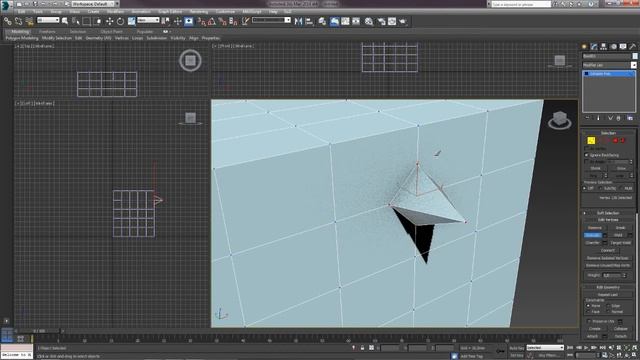Open the Render Setup icon
Viewport: 640px width, 360px height.
(x=381, y=21)
